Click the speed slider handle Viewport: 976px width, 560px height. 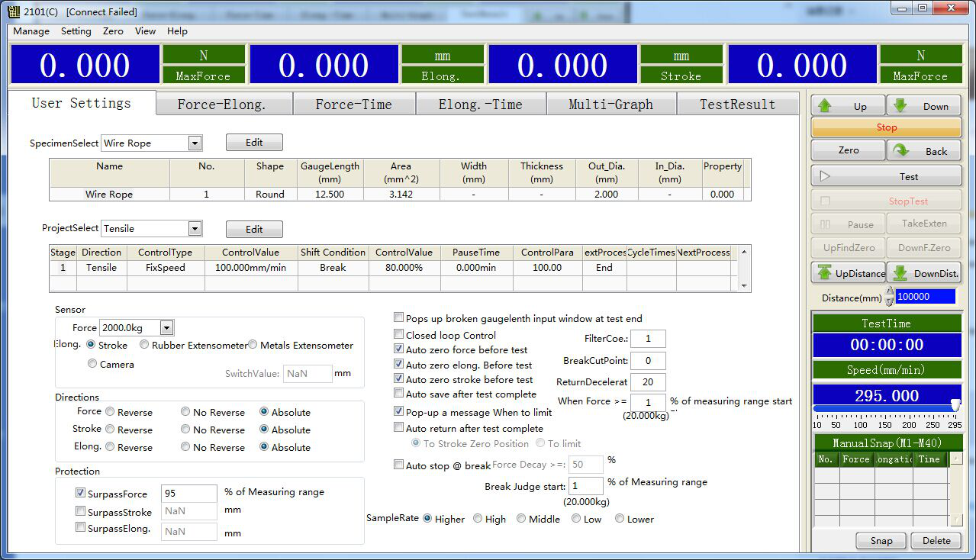[x=955, y=406]
